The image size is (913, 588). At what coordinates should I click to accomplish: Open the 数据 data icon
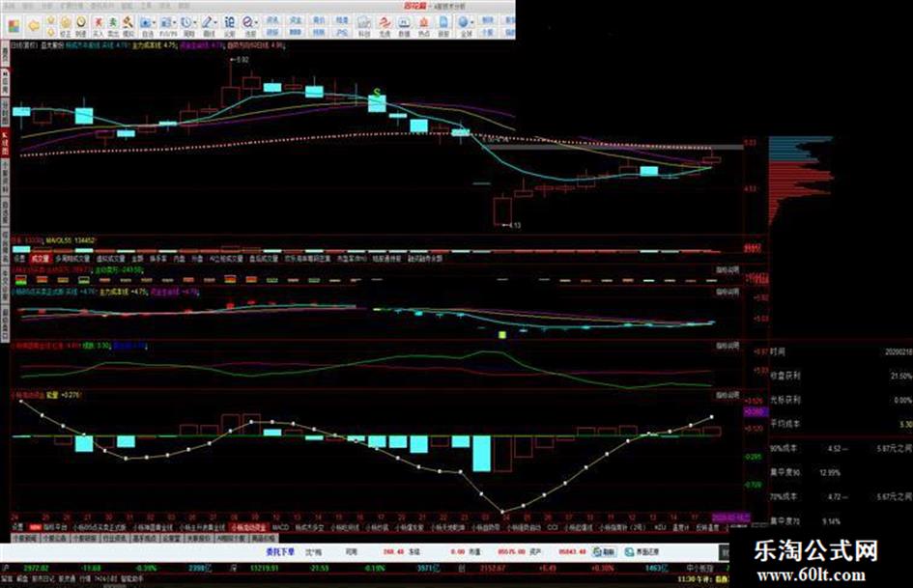pos(404,26)
